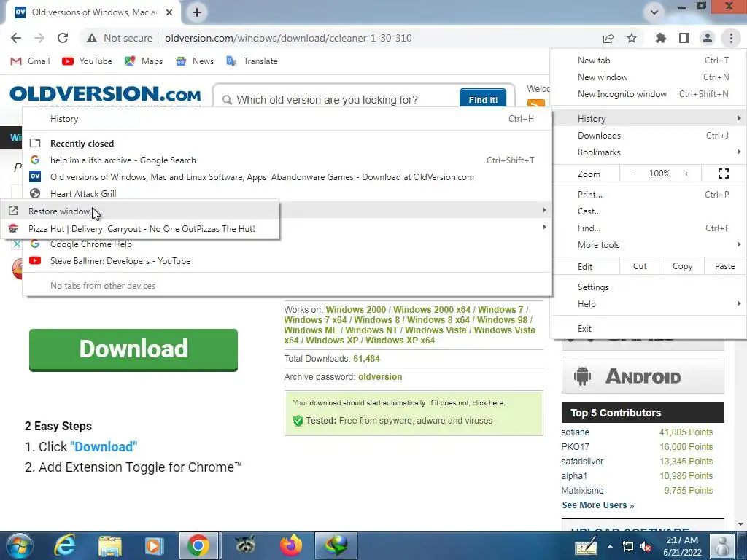Click the green Download button
The height and width of the screenshot is (560, 747).
click(x=133, y=349)
